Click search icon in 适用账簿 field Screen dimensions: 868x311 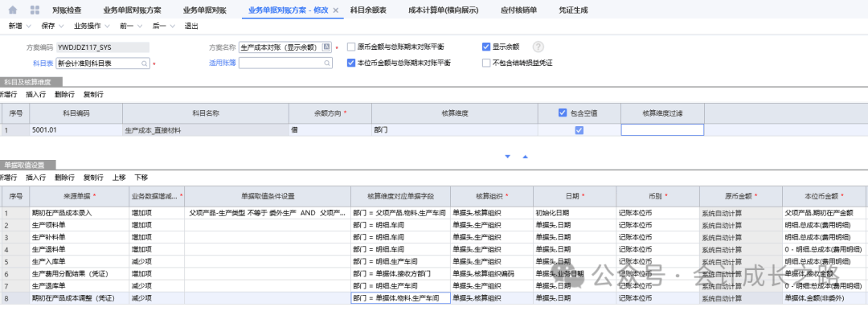point(326,63)
